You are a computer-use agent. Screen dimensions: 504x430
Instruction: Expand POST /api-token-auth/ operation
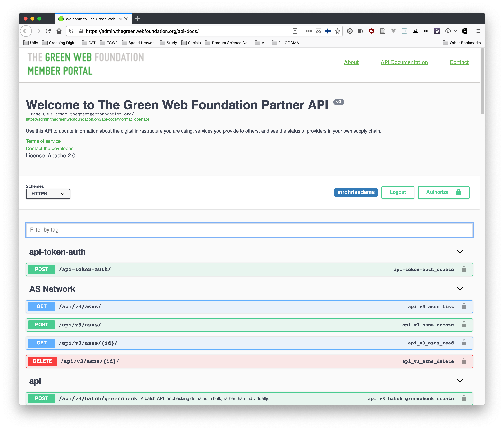click(249, 269)
